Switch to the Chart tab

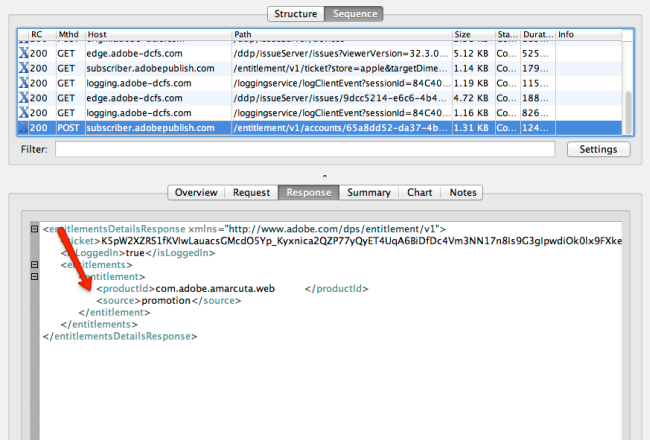click(420, 192)
